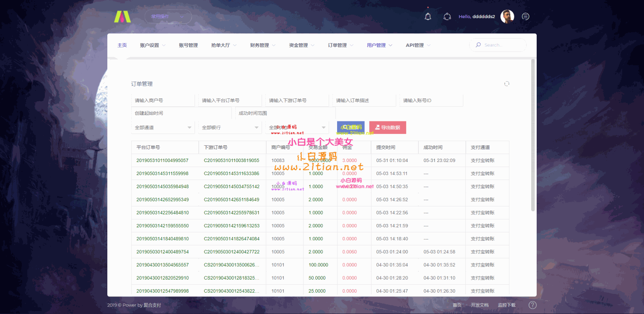644x314 pixels.
Task: Focus the 请输入下游订单号 input field
Action: [297, 100]
